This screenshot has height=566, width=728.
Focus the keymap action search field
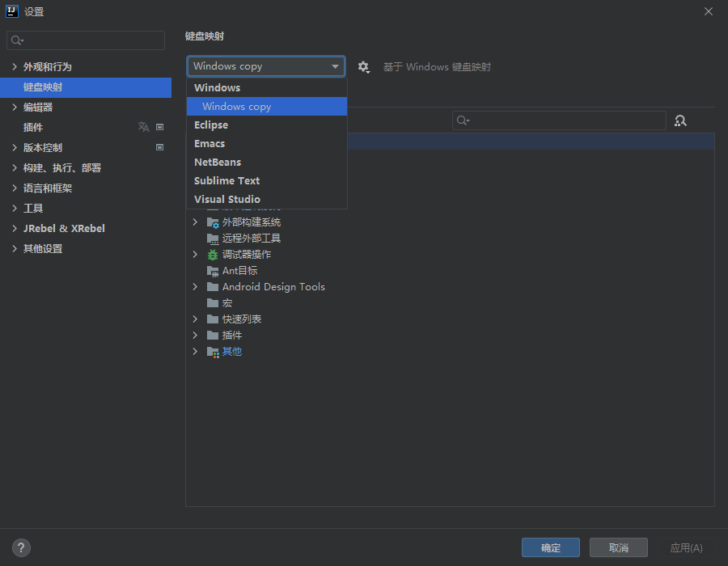[x=559, y=120]
